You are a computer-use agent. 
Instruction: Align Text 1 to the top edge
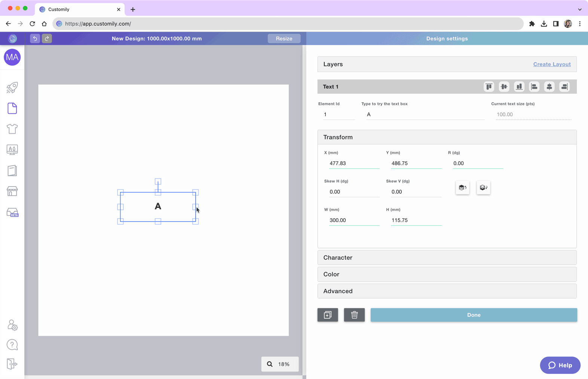coord(489,87)
